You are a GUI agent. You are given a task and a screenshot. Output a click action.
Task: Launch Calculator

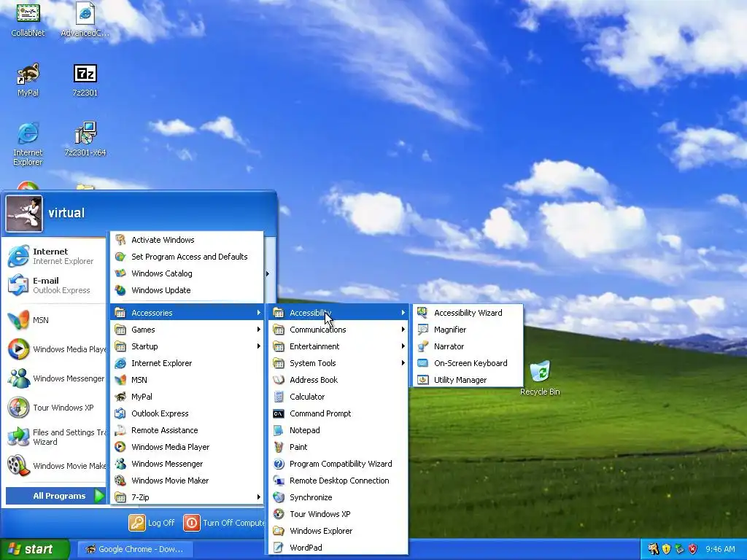pos(338,397)
